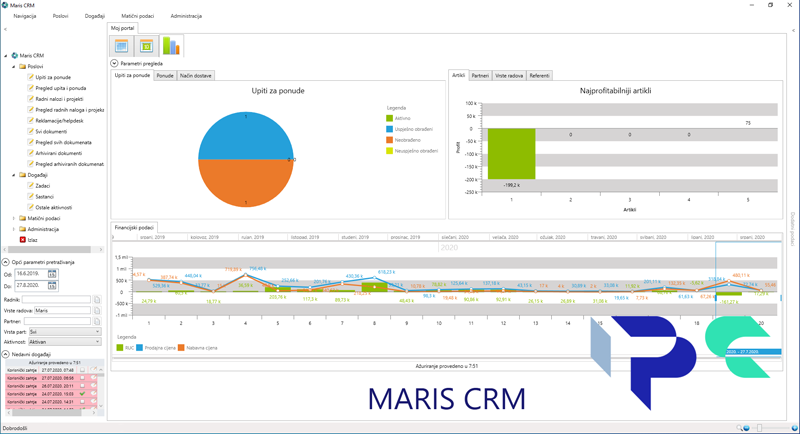Click the zoom magnifier icon in status bar
This screenshot has width=800, height=434.
[739, 428]
